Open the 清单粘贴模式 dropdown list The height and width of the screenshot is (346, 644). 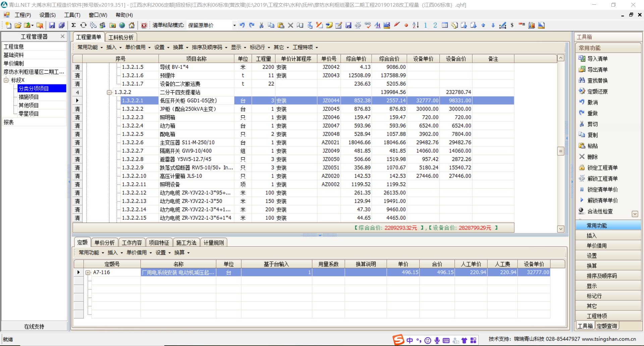click(x=234, y=25)
